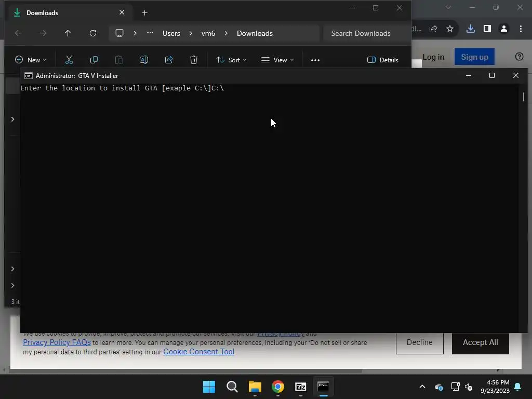Viewport: 532px width, 399px height.
Task: Show hidden path with address bar ellipsis
Action: pyautogui.click(x=150, y=33)
